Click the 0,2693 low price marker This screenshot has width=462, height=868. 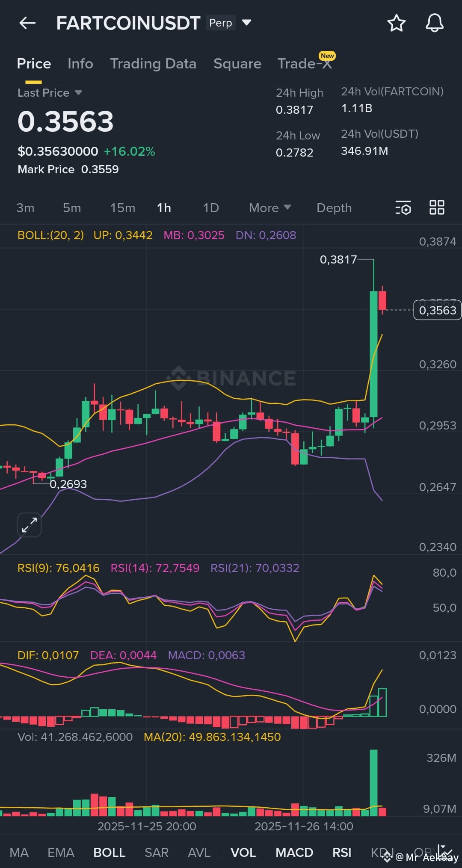tap(68, 484)
